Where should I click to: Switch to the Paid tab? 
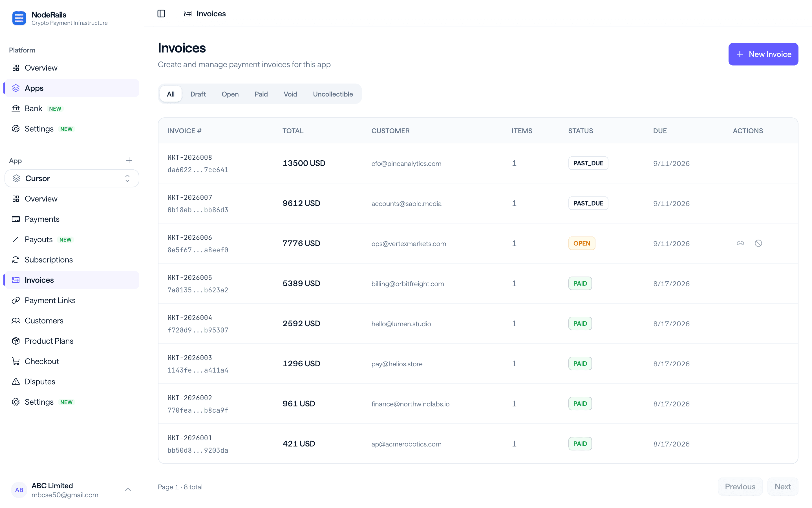click(261, 94)
